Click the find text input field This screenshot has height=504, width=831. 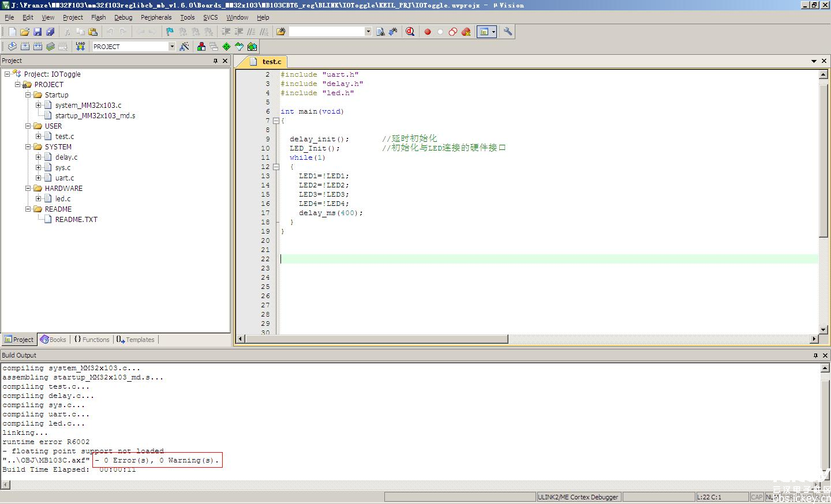tap(327, 32)
